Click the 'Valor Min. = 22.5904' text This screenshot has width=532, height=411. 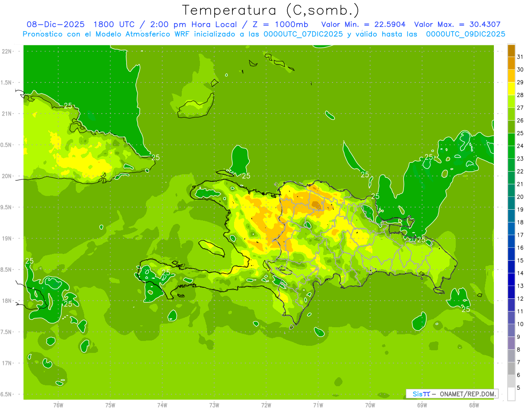pos(364,24)
